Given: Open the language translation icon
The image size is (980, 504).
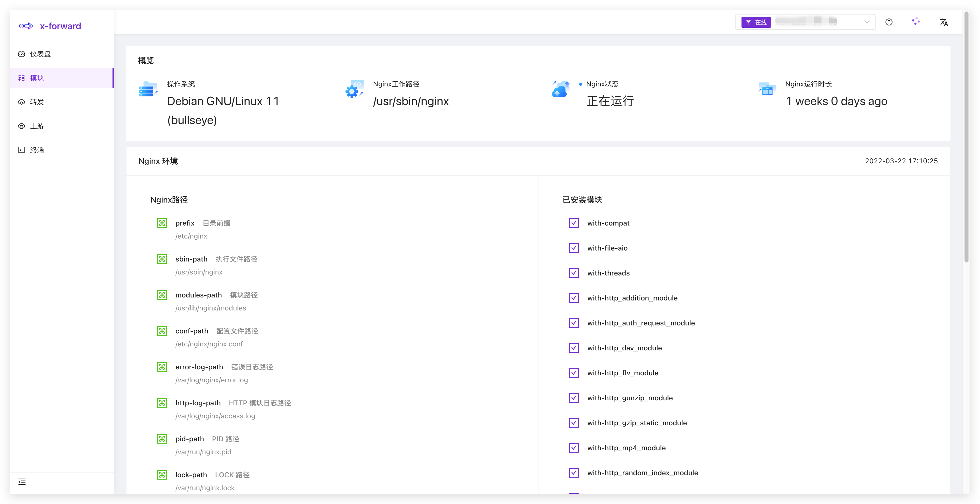Looking at the screenshot, I should point(943,22).
